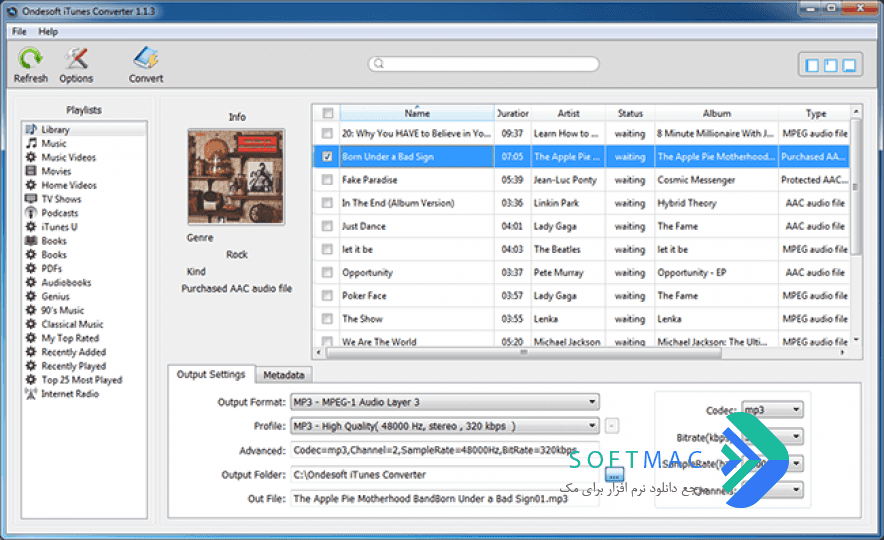Click the Convert toolbar icon
The image size is (884, 540).
click(146, 58)
